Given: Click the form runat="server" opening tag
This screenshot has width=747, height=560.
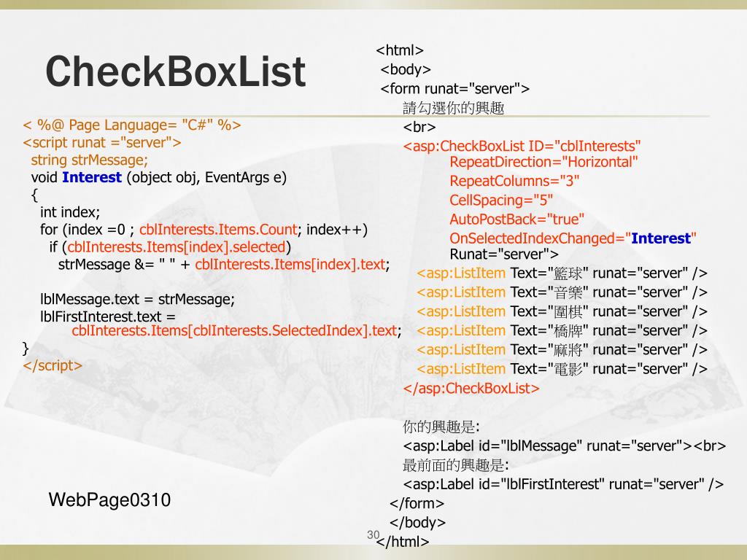Looking at the screenshot, I should 455,88.
